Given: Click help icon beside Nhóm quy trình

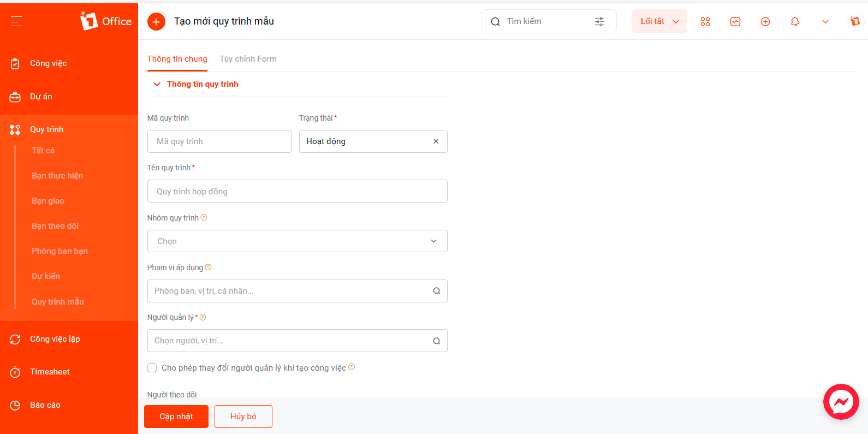Looking at the screenshot, I should [x=204, y=217].
